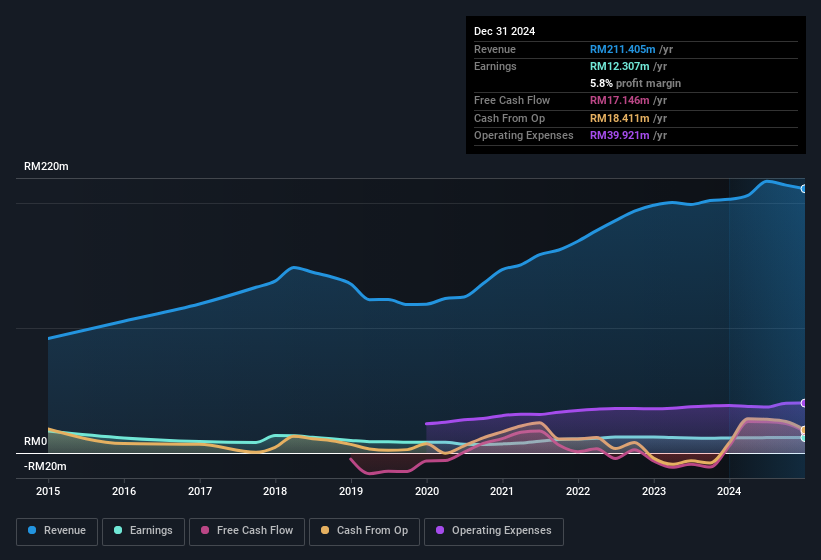Click the 2020 x-axis label
The width and height of the screenshot is (821, 560).
(x=427, y=491)
